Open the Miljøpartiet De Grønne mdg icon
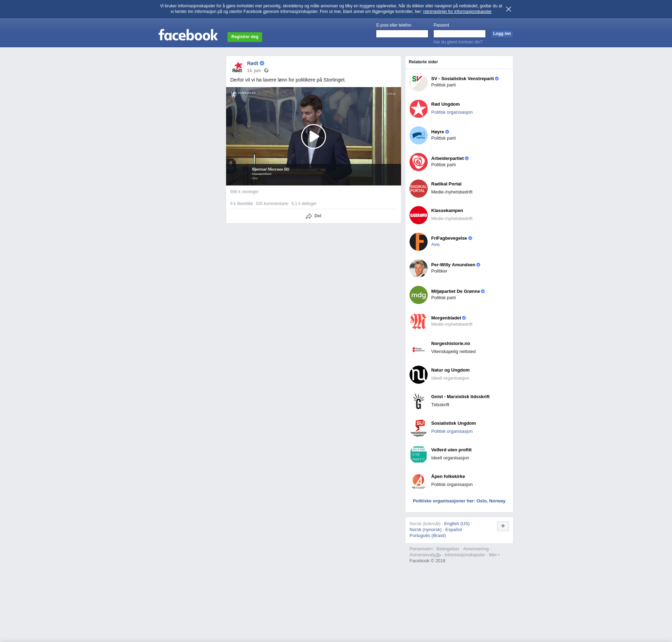This screenshot has width=672, height=642. click(418, 295)
